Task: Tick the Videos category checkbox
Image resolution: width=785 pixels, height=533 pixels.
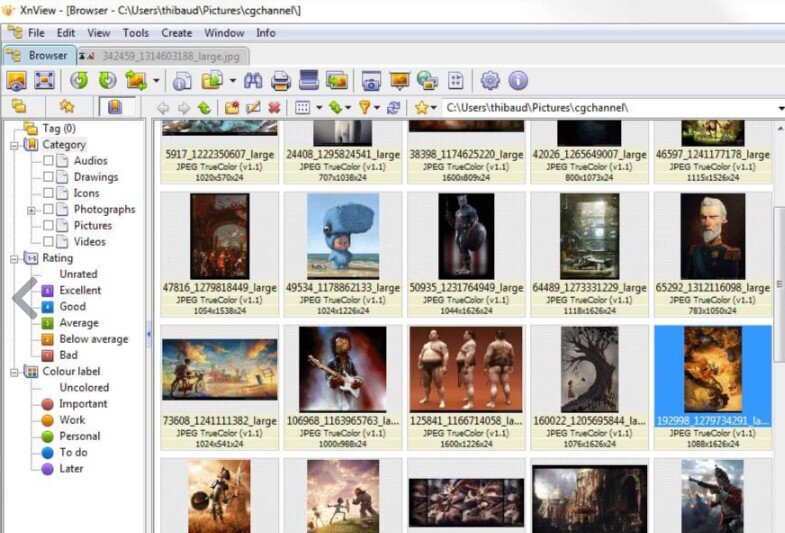Action: (48, 241)
